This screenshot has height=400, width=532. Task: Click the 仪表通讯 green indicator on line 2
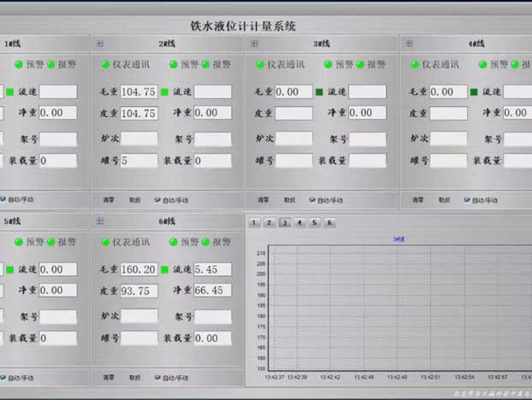tap(103, 64)
